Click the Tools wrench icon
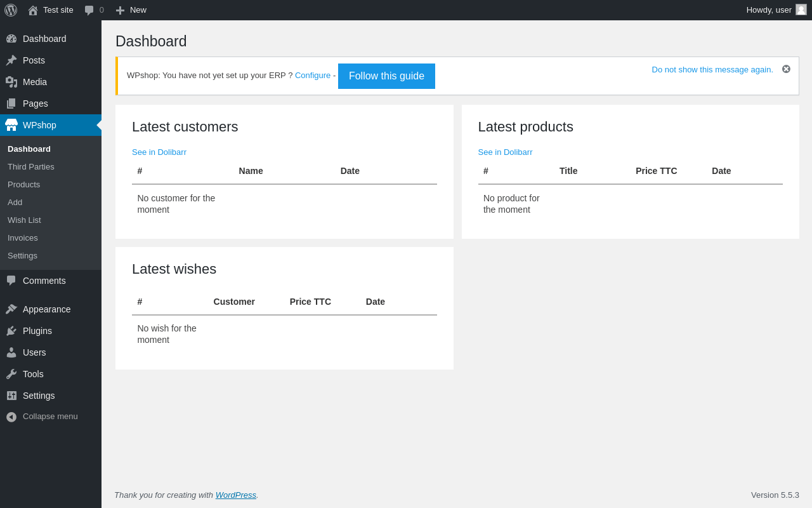Viewport: 812px width, 508px height. pos(11,374)
